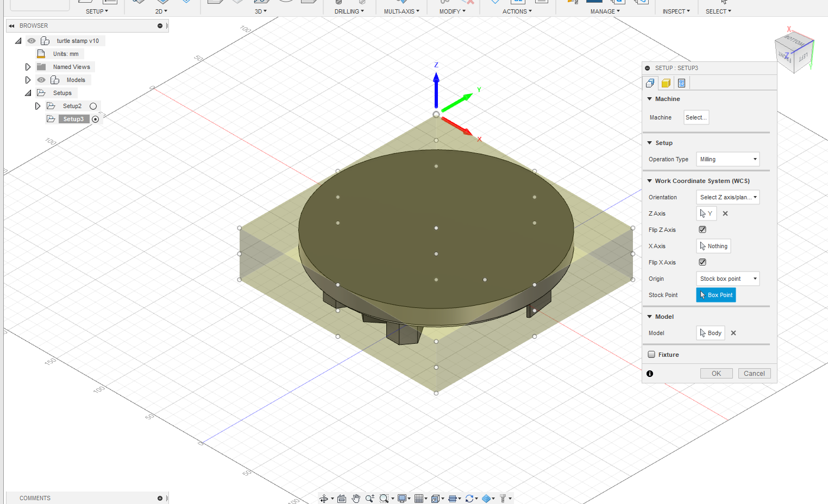Switch to the Setup tab icon in dialog
The height and width of the screenshot is (504, 828).
click(650, 83)
